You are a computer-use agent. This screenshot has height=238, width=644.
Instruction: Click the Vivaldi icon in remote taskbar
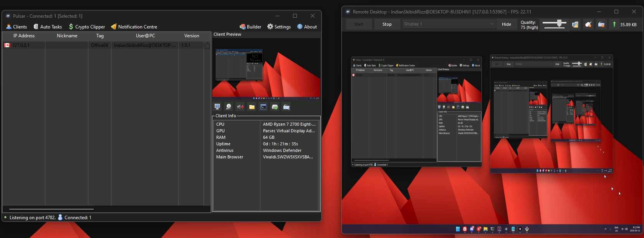tap(465, 229)
